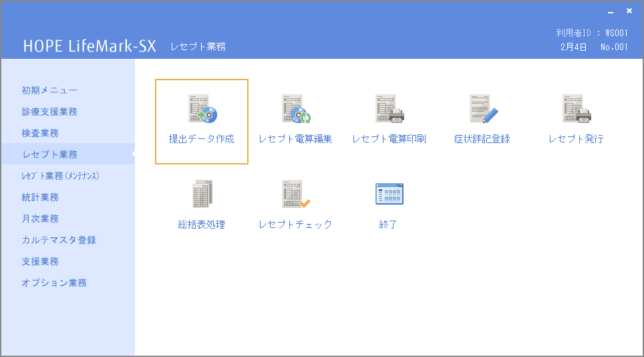
Task: Click the 利用者ID : WS001 text
Action: pyautogui.click(x=592, y=33)
